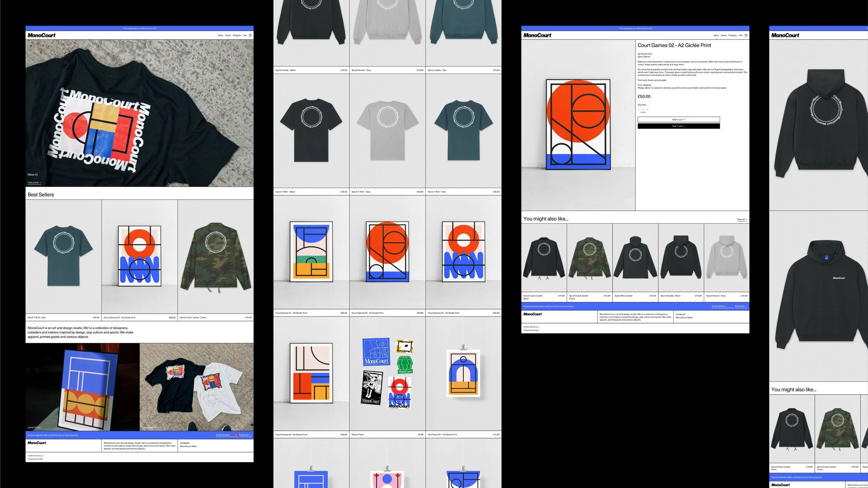
Task: Click the Court Games 03 print under Best Sellers
Action: 139,256
